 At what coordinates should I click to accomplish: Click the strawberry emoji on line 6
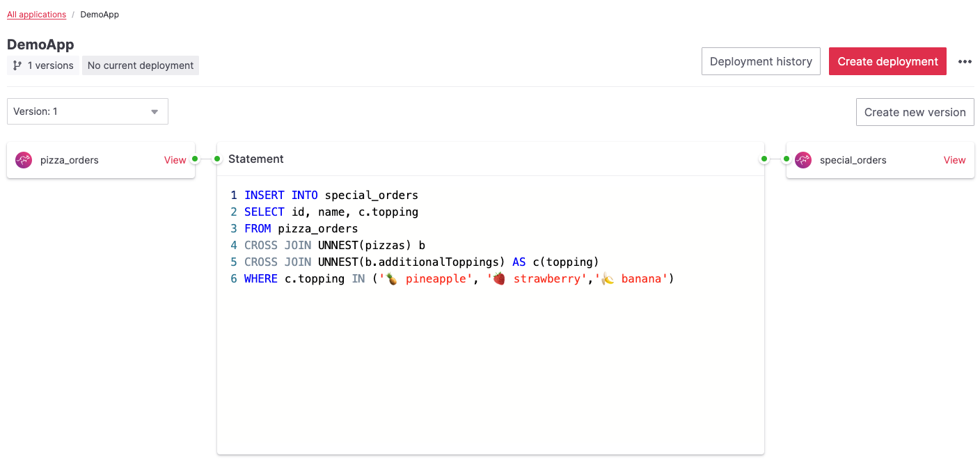point(498,278)
